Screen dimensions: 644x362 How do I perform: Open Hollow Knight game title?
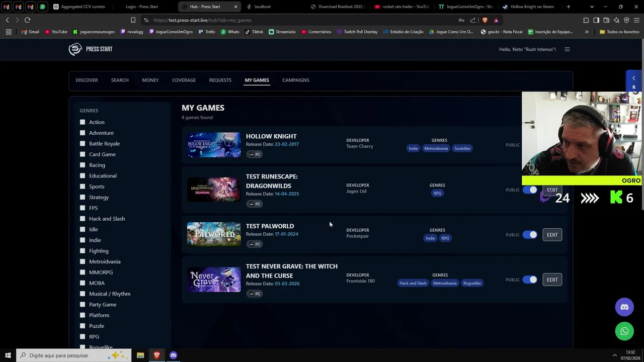[x=271, y=136]
